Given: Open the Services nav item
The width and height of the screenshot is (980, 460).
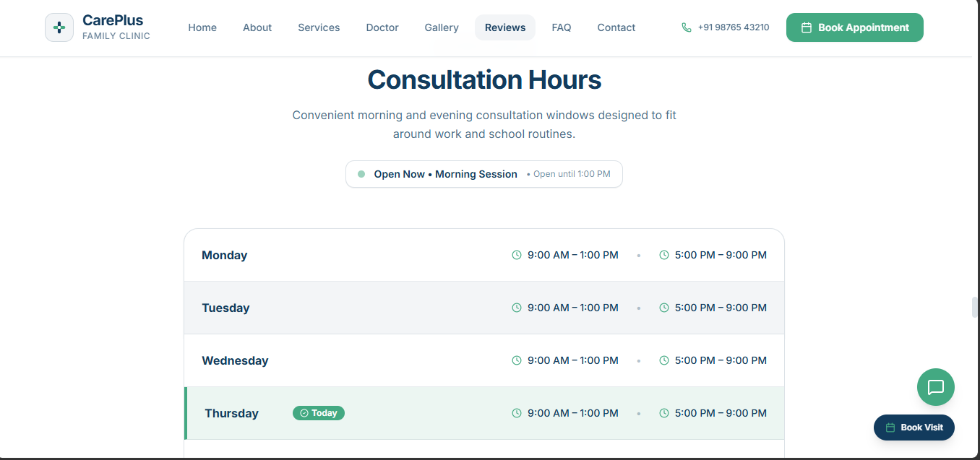Looking at the screenshot, I should [x=319, y=27].
